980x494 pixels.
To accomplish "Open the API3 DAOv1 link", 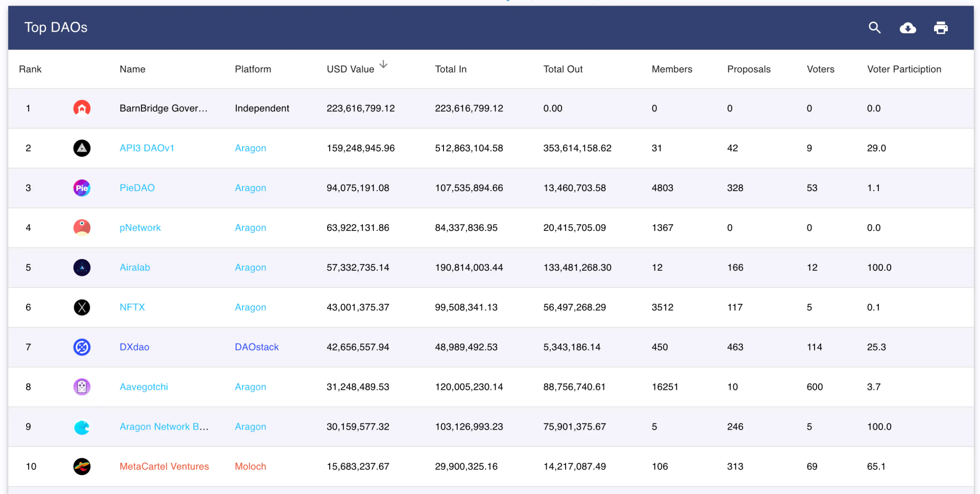I will 147,148.
